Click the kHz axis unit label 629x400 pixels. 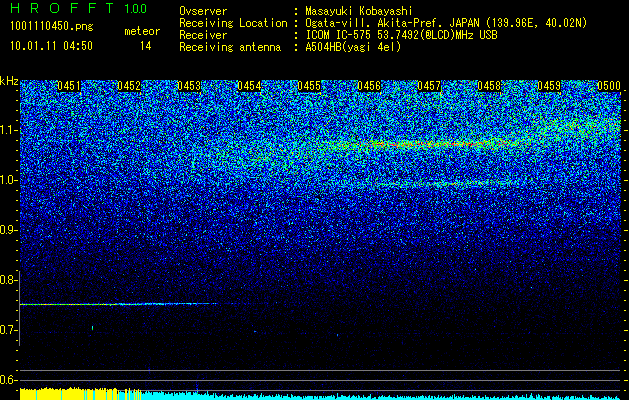[x=9, y=81]
